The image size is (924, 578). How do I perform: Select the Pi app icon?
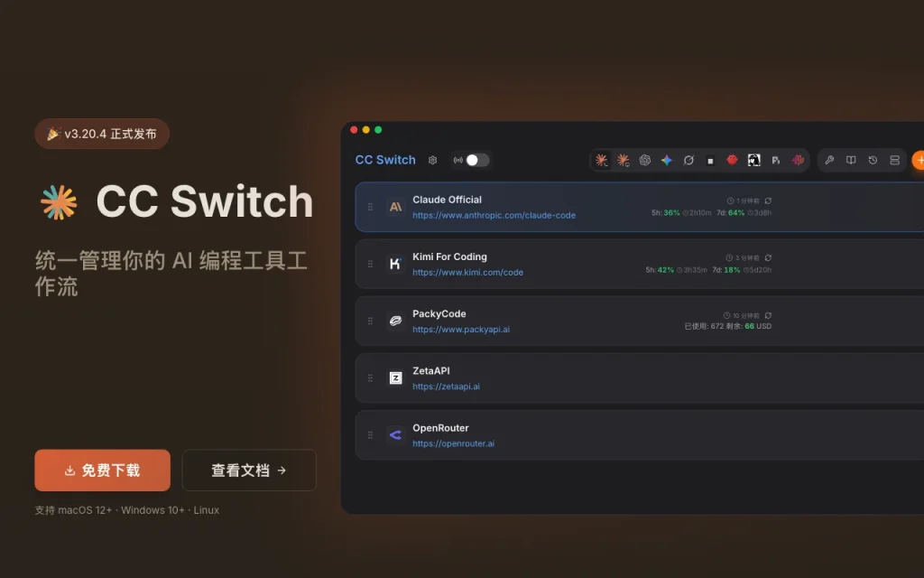tap(775, 160)
